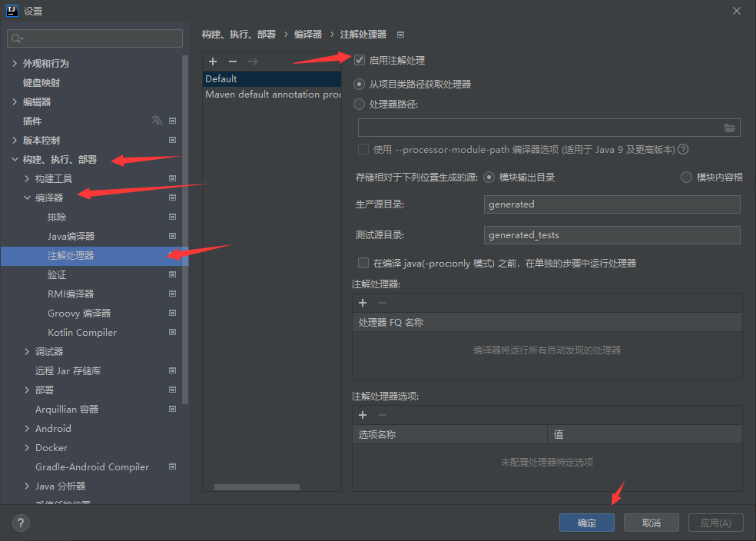756x541 pixels.
Task: Select the 注解处理器 settings item
Action: point(94,256)
